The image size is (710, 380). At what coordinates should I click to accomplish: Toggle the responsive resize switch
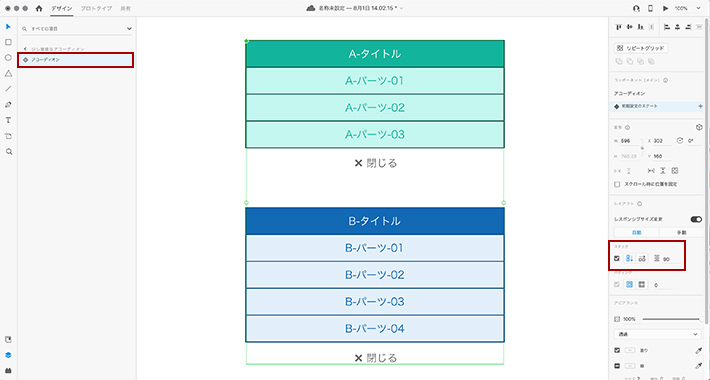click(696, 219)
